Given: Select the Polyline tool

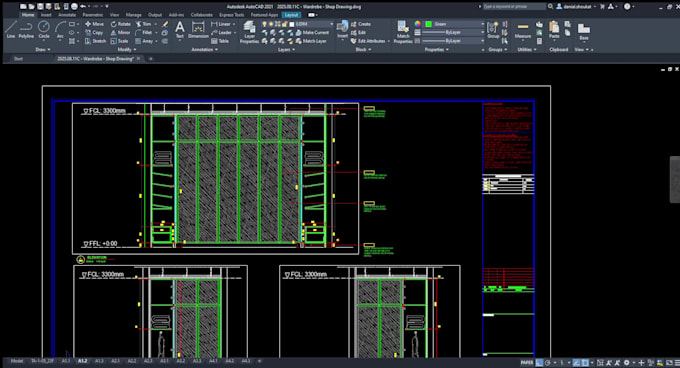Looking at the screenshot, I should point(26,30).
